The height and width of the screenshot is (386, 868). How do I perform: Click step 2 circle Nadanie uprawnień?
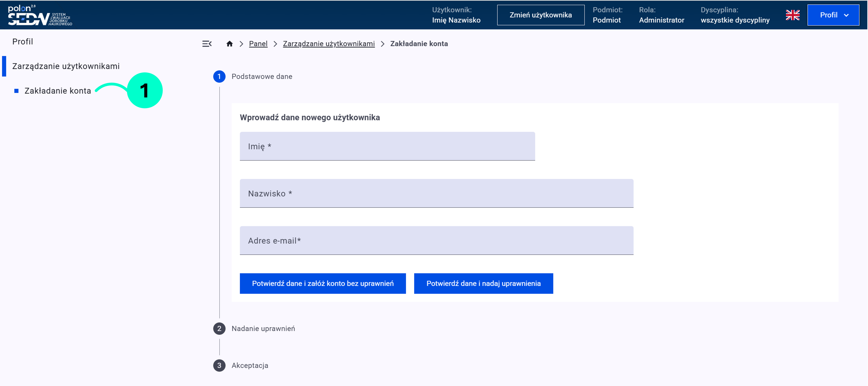[x=219, y=328]
